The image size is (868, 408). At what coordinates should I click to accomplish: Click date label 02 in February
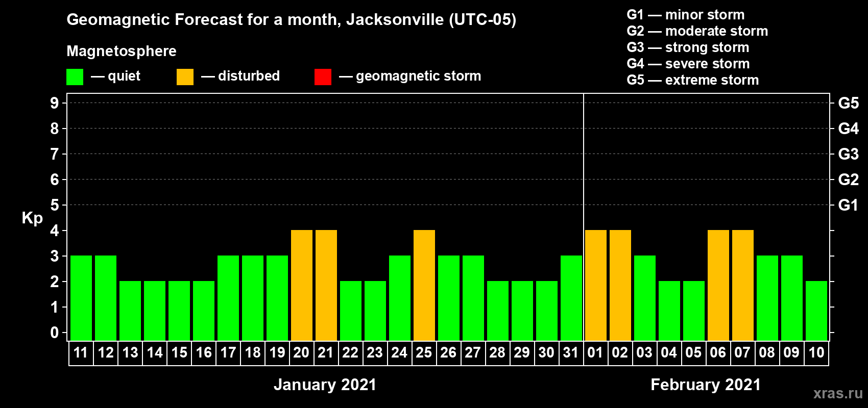pyautogui.click(x=620, y=353)
